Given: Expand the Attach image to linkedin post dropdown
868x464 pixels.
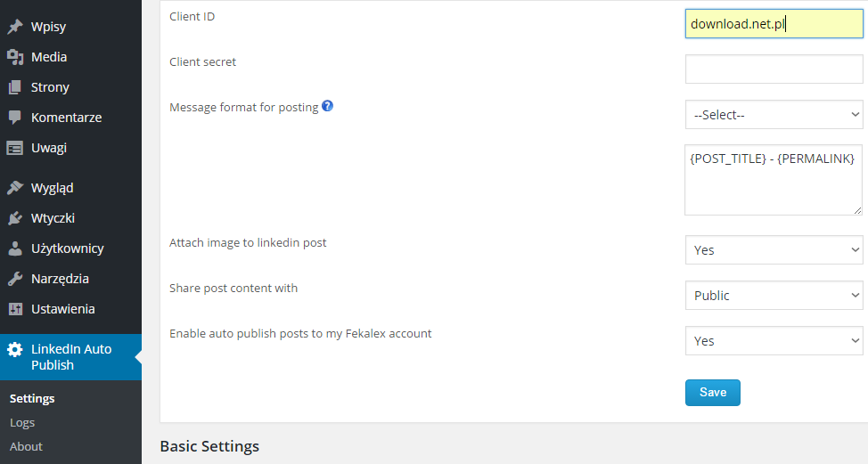Looking at the screenshot, I should click(774, 250).
